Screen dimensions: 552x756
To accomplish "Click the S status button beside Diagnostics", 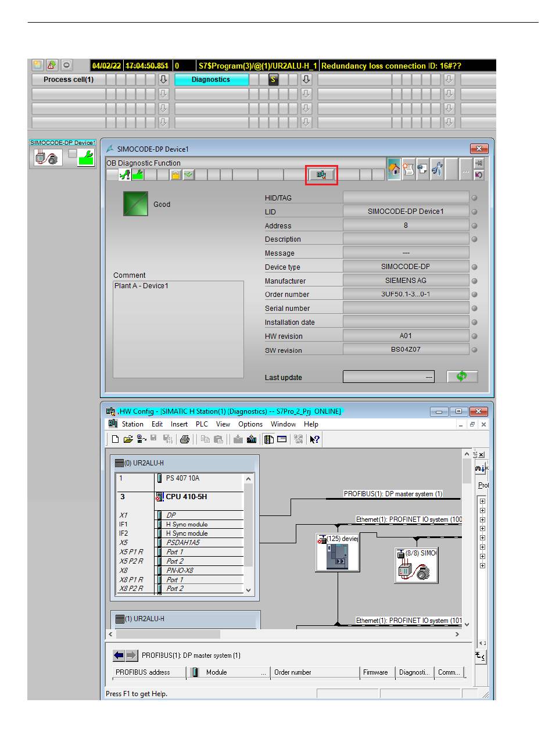I will 273,80.
